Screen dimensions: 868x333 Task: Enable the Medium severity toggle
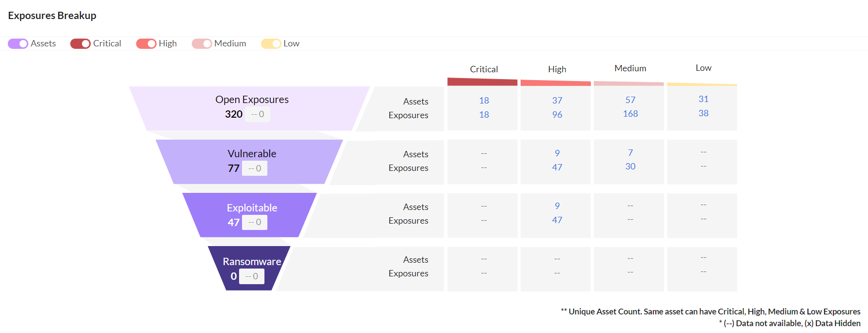pyautogui.click(x=202, y=43)
